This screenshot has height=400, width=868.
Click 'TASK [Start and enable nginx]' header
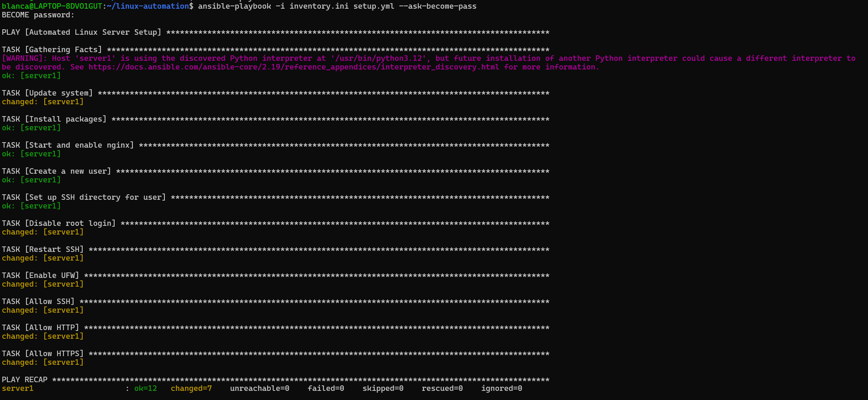click(x=68, y=145)
